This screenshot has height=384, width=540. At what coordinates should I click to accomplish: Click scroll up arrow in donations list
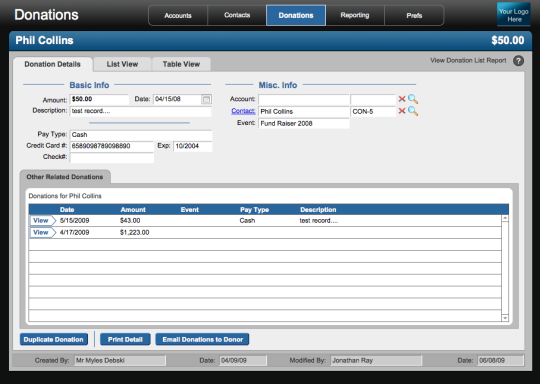pos(505,218)
